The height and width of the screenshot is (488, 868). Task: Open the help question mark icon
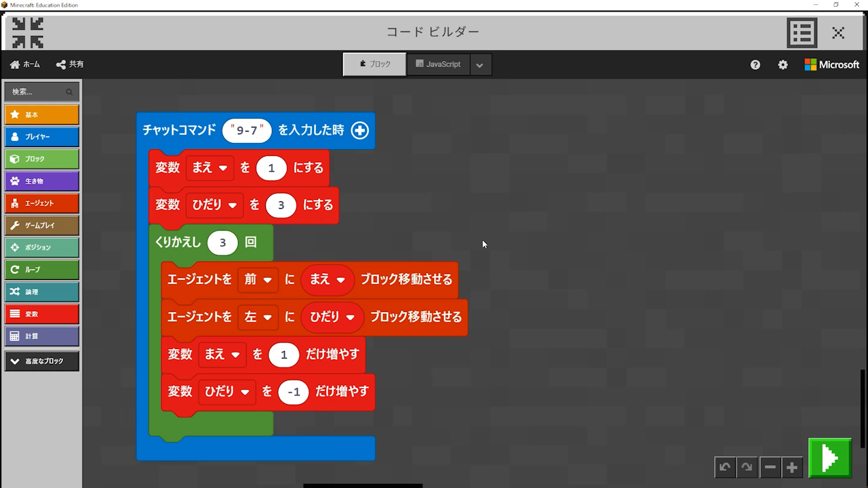[755, 64]
